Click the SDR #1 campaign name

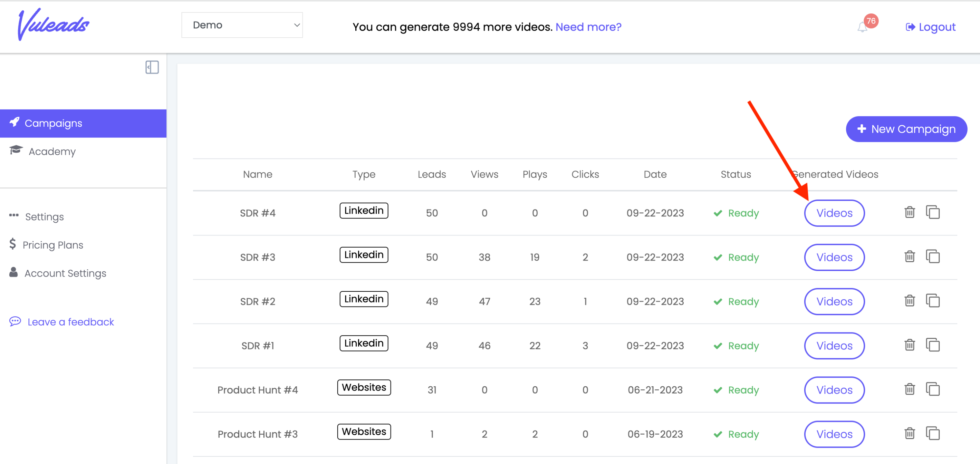tap(258, 345)
